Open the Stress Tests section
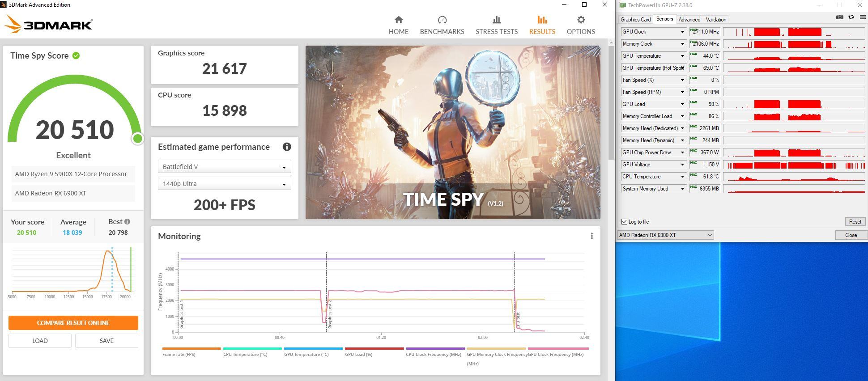Viewport: 868px width, 381px height. [x=496, y=25]
